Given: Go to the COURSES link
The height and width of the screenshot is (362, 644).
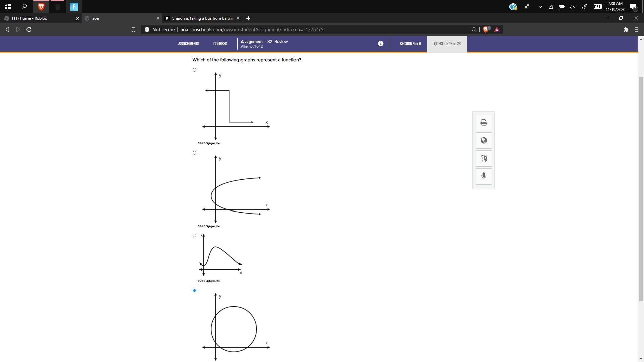Looking at the screenshot, I should click(220, 44).
